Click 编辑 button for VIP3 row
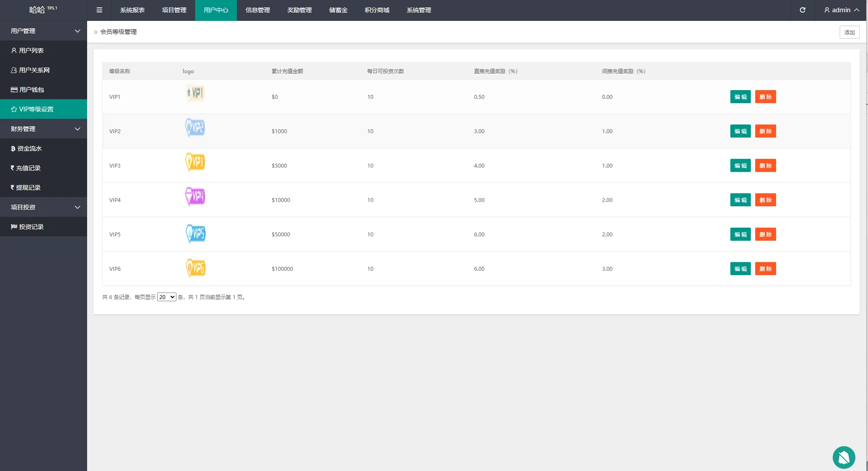This screenshot has height=471, width=868. pos(740,165)
